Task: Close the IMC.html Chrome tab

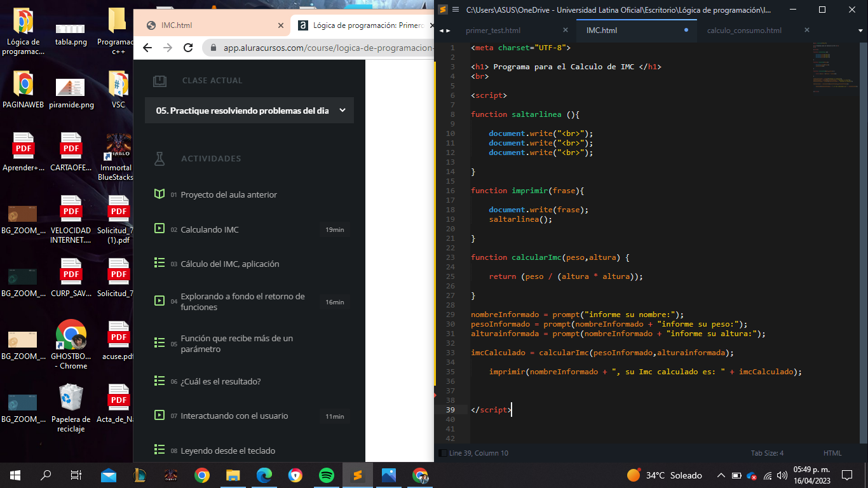Action: (281, 25)
